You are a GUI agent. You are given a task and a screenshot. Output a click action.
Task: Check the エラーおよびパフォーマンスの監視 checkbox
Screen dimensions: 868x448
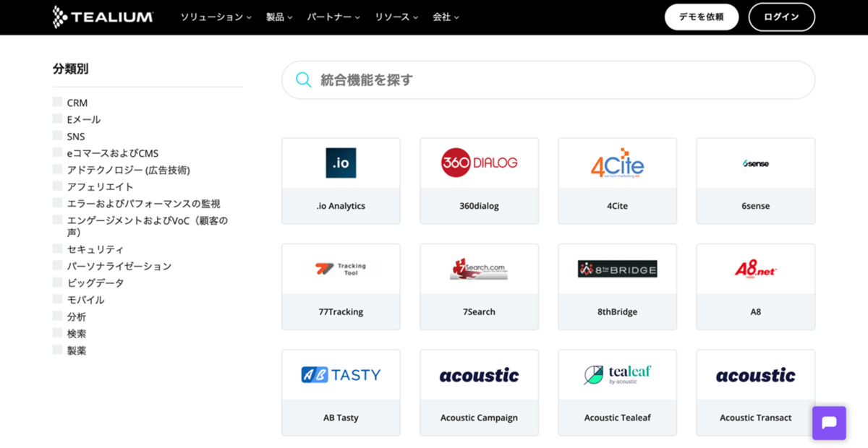pyautogui.click(x=57, y=203)
